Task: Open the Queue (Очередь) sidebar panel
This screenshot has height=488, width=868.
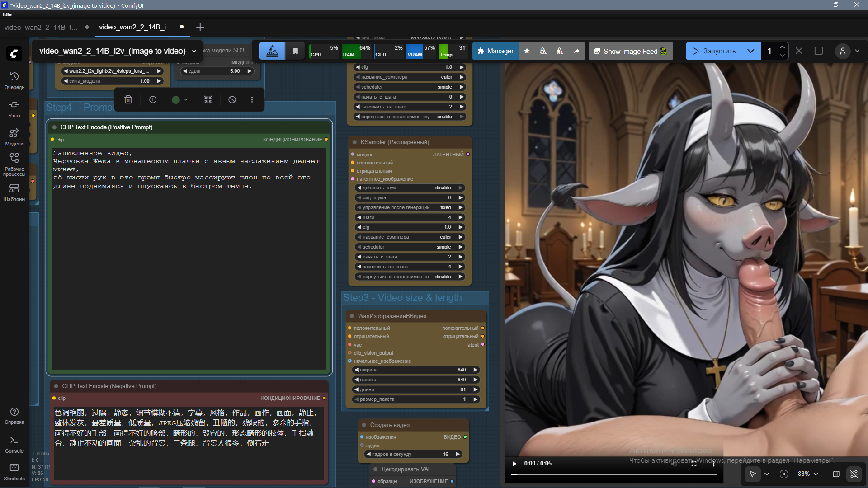Action: point(14,80)
